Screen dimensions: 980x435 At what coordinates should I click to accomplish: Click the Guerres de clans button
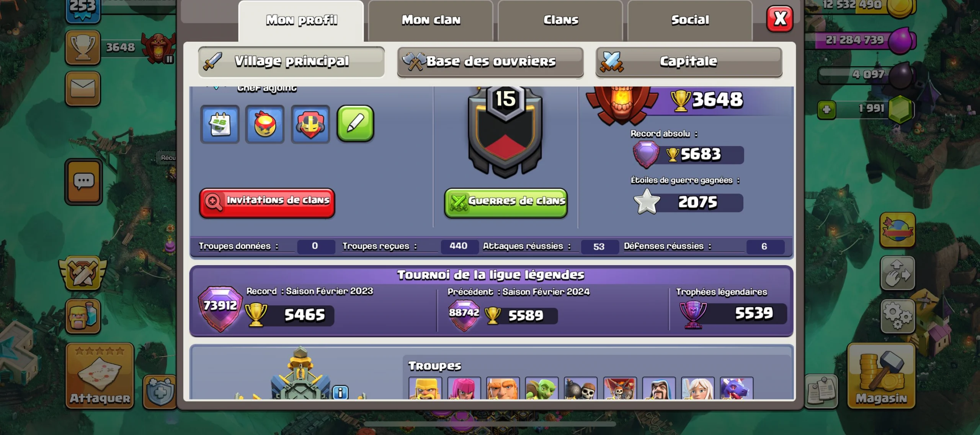pyautogui.click(x=506, y=203)
